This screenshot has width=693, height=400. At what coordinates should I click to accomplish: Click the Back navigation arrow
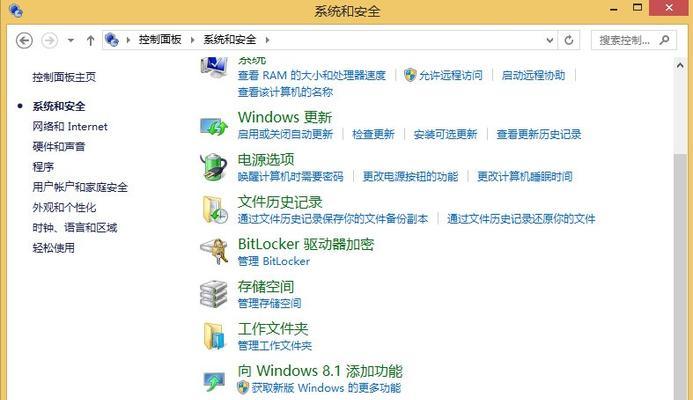(x=24, y=40)
